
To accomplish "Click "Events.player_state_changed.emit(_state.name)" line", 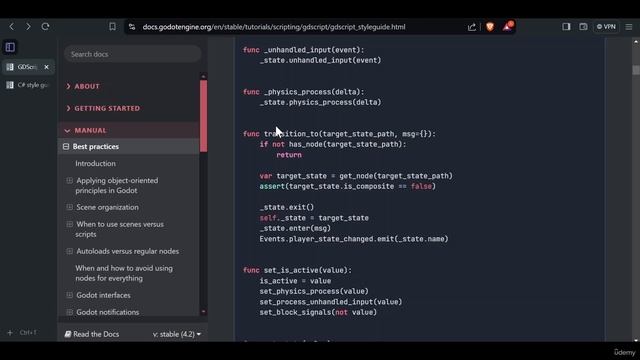I will click(354, 239).
